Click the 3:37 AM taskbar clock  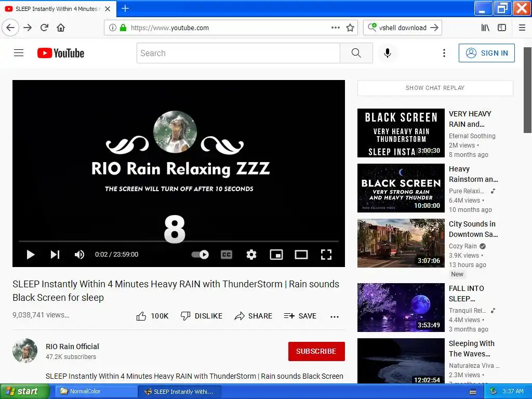click(x=513, y=391)
